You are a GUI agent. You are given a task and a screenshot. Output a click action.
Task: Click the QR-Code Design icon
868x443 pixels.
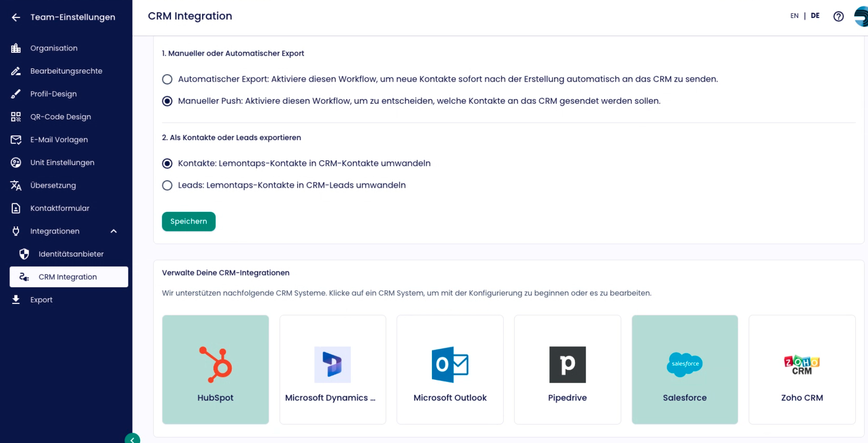[16, 117]
